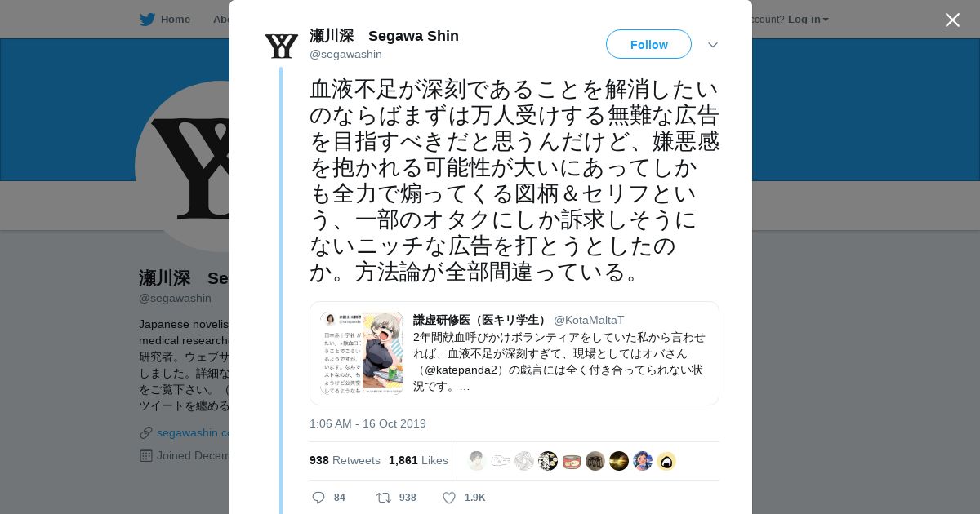The image size is (980, 514).
Task: Visit the segawashin.com profile website link
Action: pos(194,432)
